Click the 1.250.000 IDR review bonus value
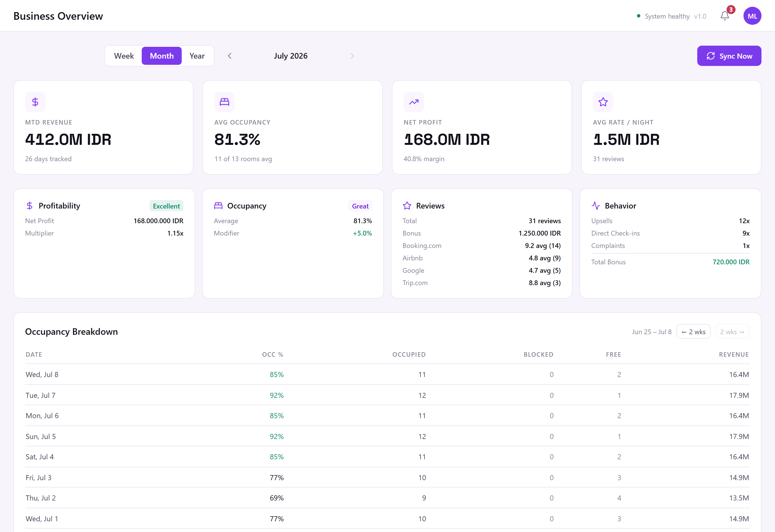Screen dimensions: 775x532 (539, 233)
